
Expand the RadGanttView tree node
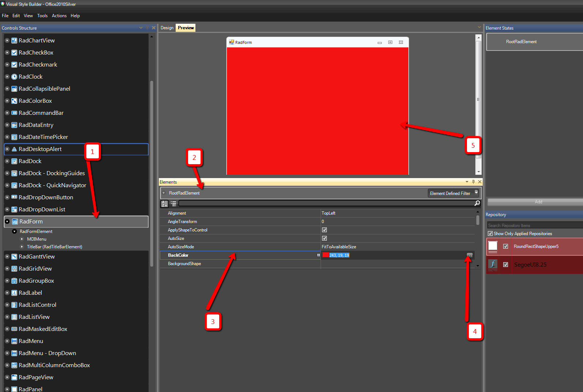(7, 257)
